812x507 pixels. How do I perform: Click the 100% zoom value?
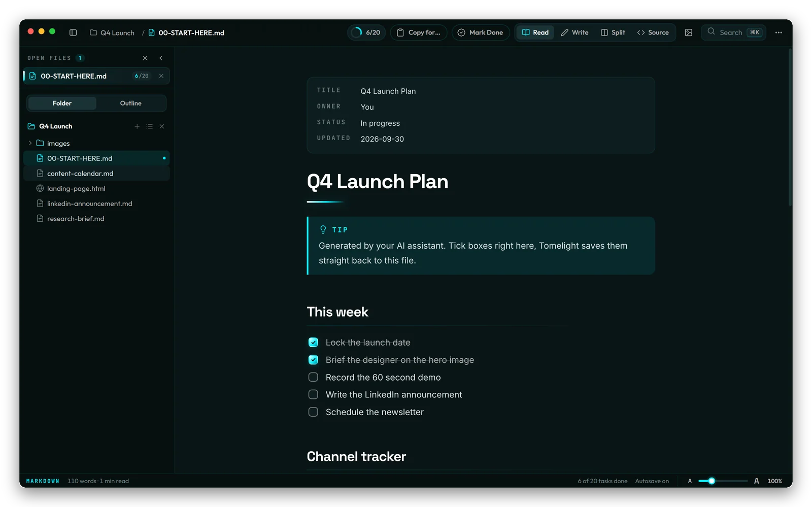774,481
